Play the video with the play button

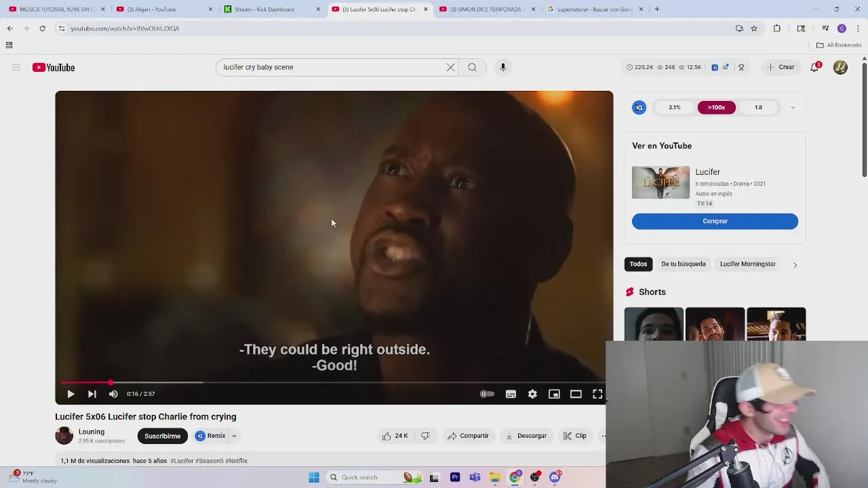[71, 394]
